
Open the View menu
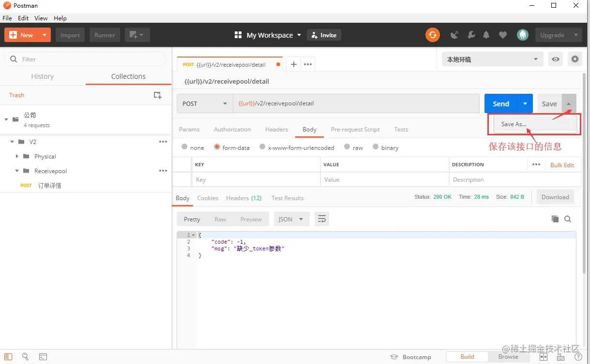[41, 18]
